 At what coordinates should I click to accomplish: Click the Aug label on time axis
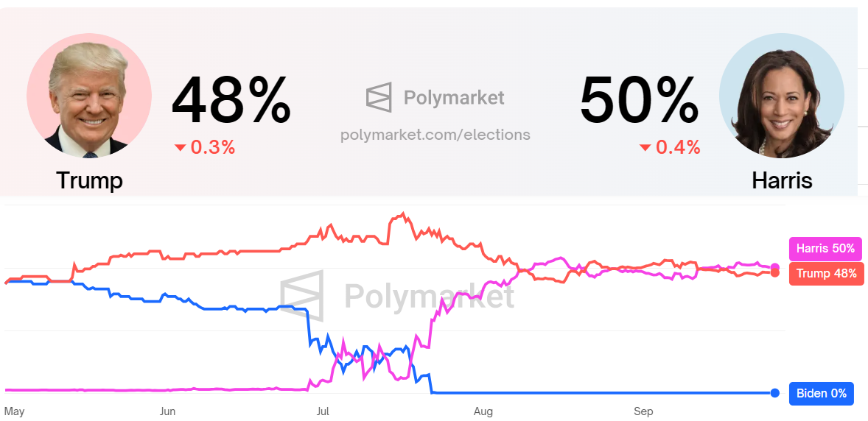coord(483,411)
